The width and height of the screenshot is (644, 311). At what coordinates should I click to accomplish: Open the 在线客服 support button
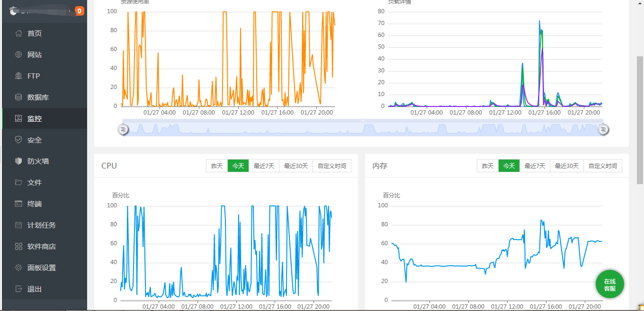[x=610, y=284]
